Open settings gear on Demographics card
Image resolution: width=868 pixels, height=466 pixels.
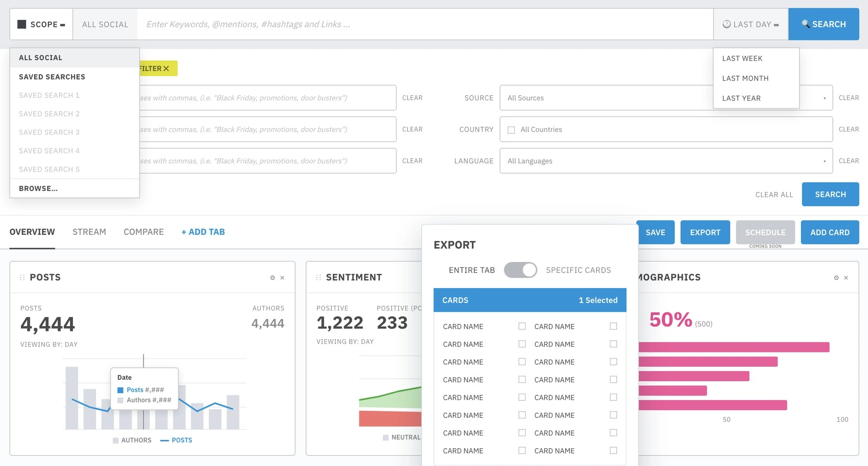click(x=836, y=278)
